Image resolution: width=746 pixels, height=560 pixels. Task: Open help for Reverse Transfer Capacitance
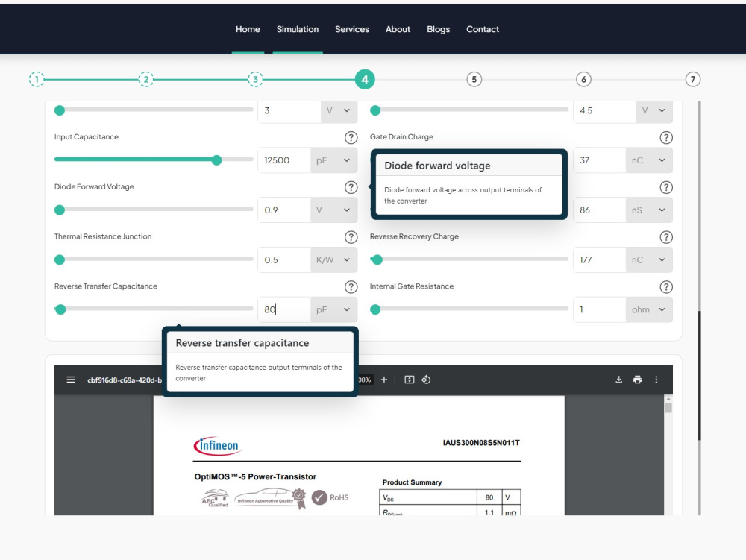(x=351, y=287)
